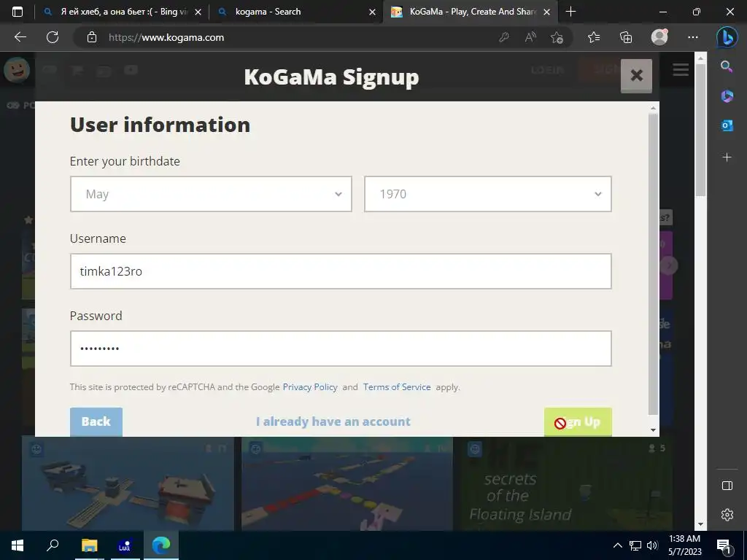
Task: Click the KoGaMa avatar logo
Action: [17, 70]
